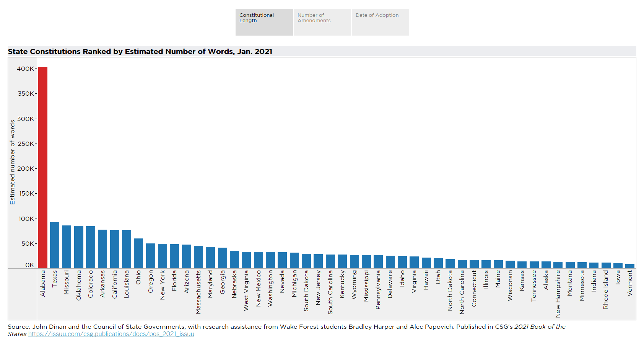644x346 pixels.
Task: Select the Arkansas bar
Action: 102,249
